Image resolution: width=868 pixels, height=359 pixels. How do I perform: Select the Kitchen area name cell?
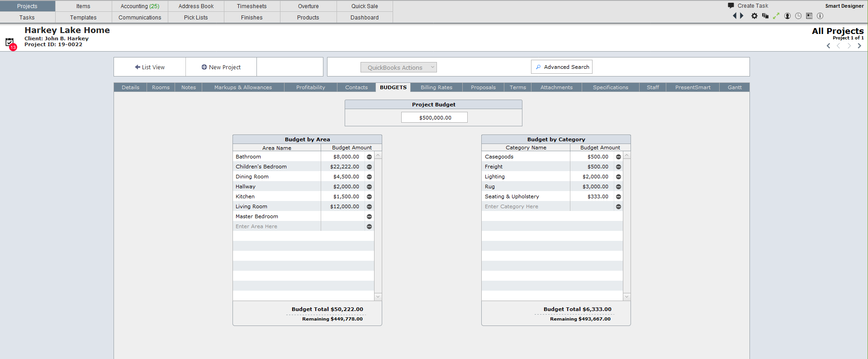pyautogui.click(x=277, y=196)
